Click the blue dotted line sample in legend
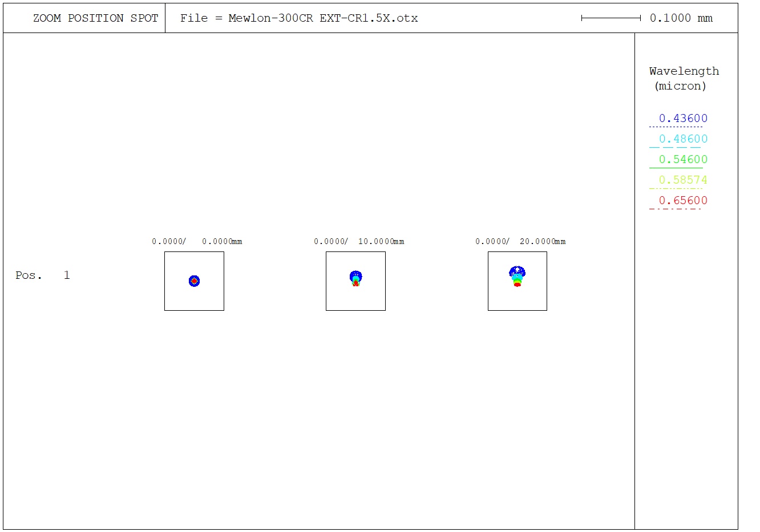The height and width of the screenshot is (532, 760). click(676, 127)
